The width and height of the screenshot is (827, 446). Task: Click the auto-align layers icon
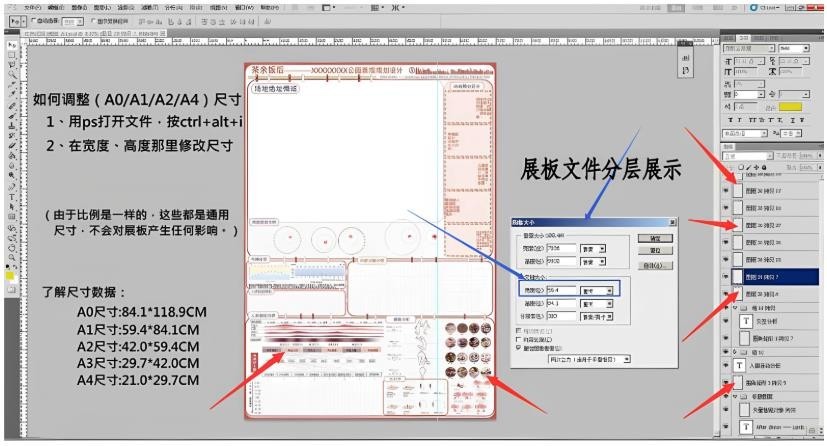tap(268, 22)
